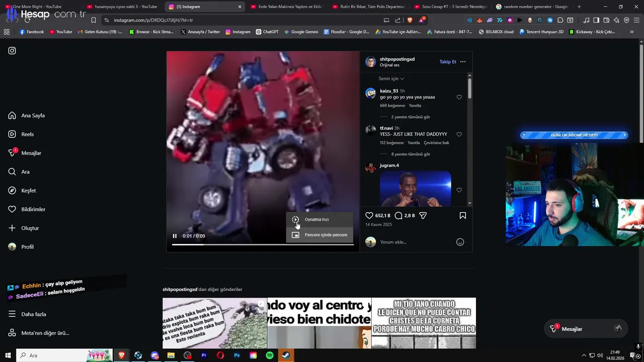Click the address bar URL
The height and width of the screenshot is (362, 644).
pos(153,20)
